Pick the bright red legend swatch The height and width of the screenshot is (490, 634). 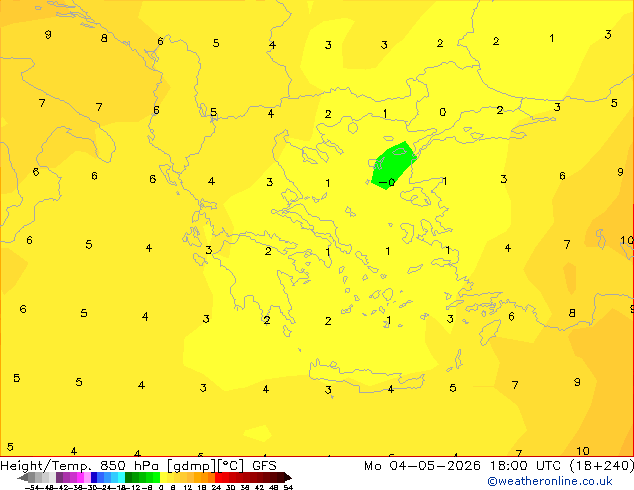(x=218, y=477)
